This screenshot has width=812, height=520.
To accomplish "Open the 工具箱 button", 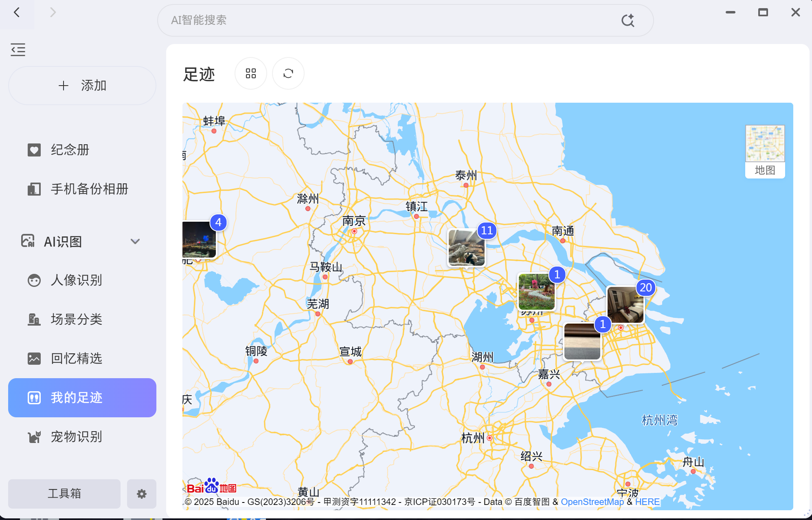I will 64,494.
